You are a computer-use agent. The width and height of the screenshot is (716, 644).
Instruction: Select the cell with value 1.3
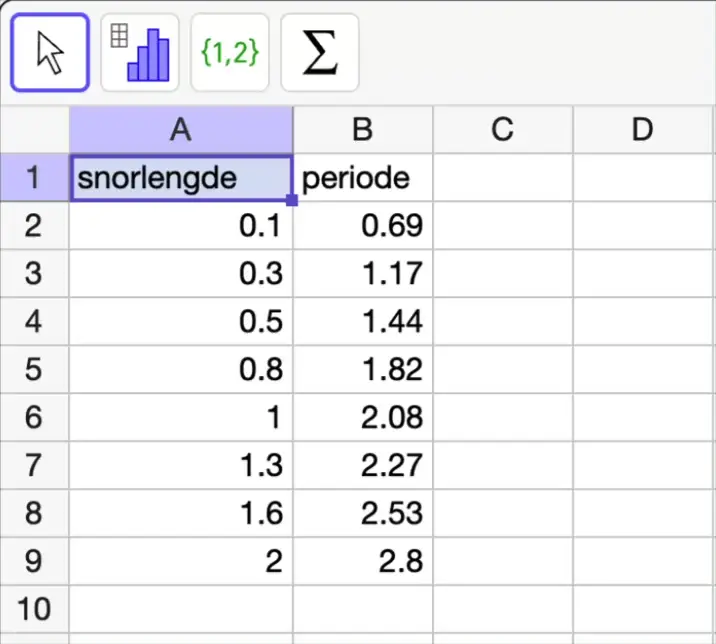pos(181,465)
